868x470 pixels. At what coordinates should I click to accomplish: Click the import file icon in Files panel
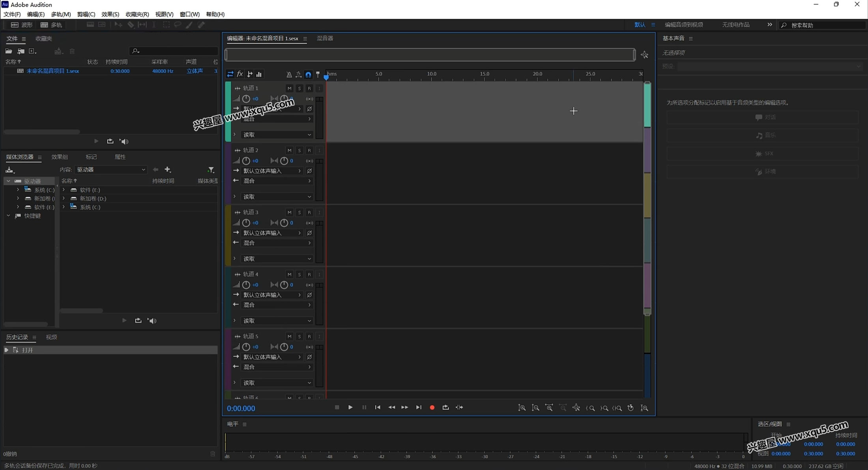pos(21,51)
